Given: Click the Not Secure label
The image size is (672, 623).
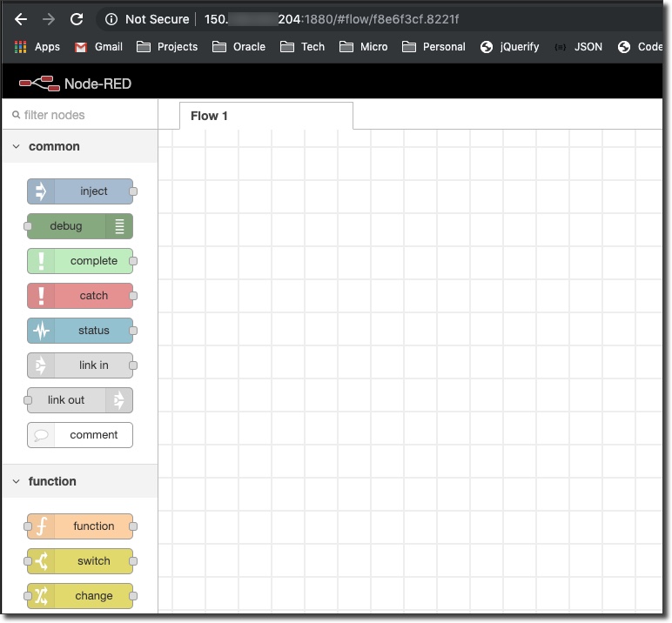Looking at the screenshot, I should [x=158, y=19].
